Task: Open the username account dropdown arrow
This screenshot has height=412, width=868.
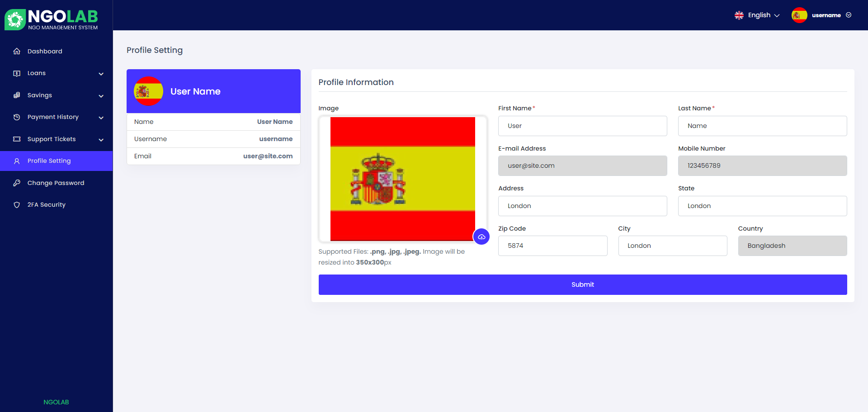Action: pyautogui.click(x=849, y=15)
